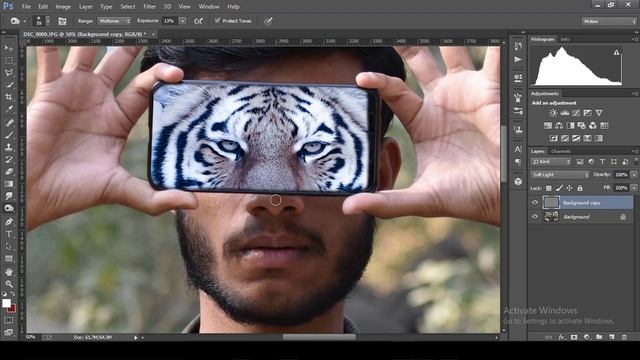This screenshot has height=360, width=640.
Task: Click the Exposure value field
Action: pos(169,21)
